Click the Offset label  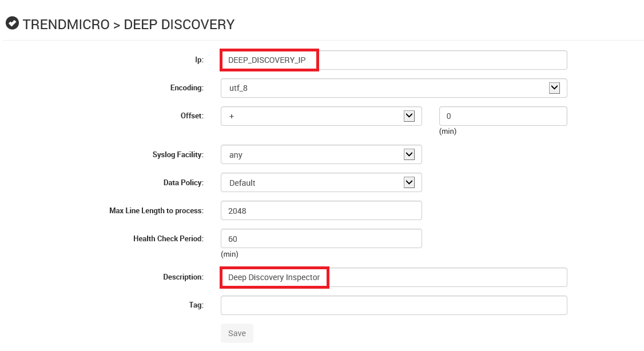[x=192, y=116]
